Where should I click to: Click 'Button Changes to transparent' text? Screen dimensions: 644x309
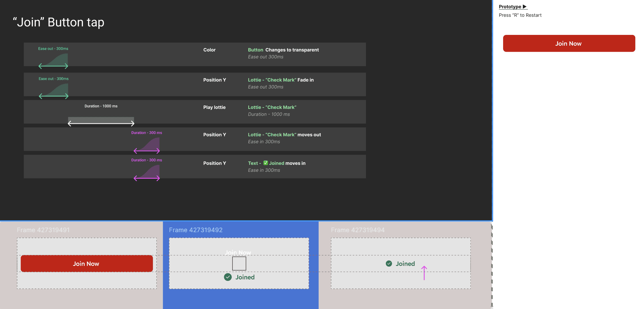(x=283, y=50)
